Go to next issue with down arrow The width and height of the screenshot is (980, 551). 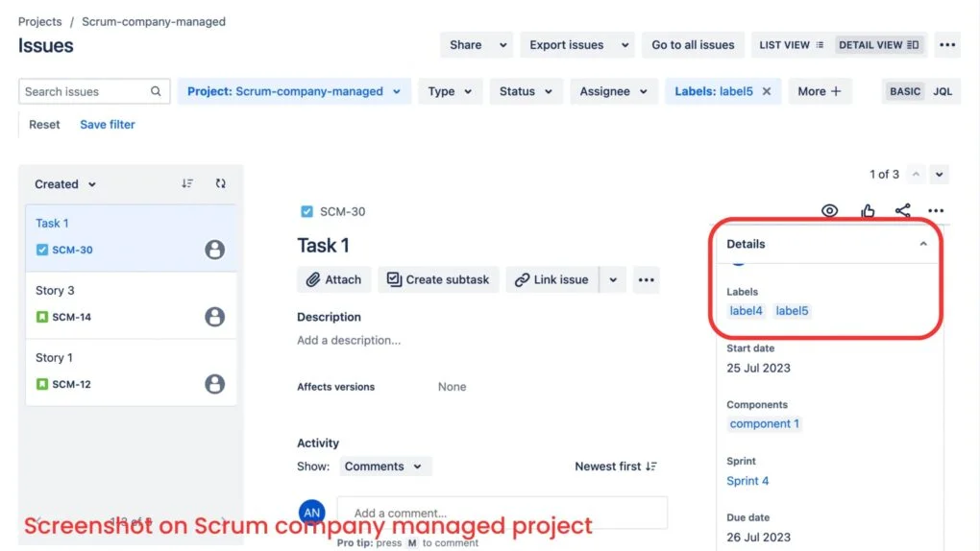click(x=940, y=175)
